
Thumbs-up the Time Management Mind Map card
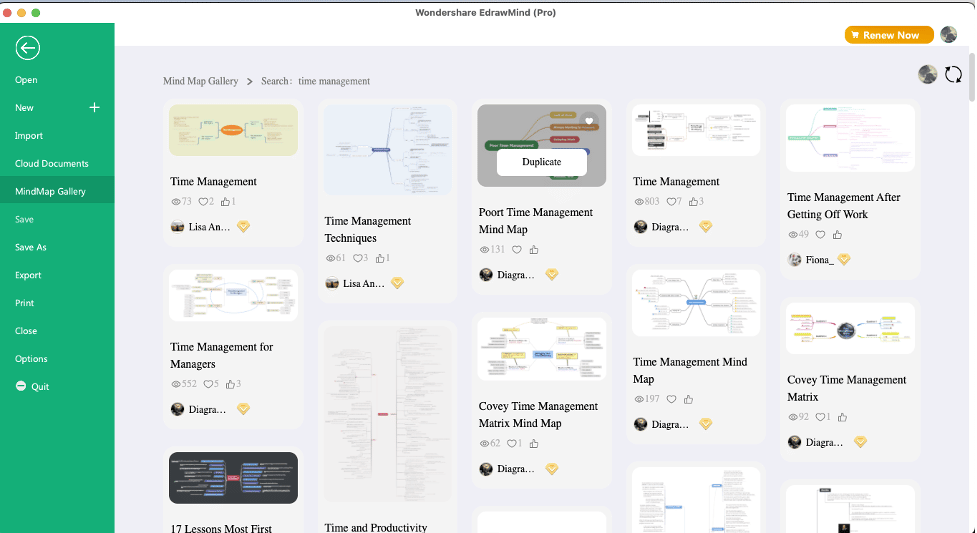point(689,399)
